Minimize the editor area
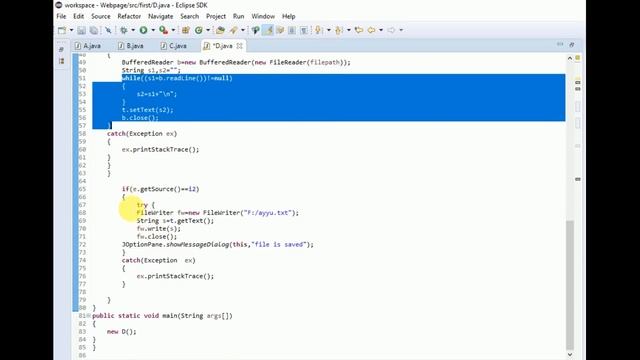 [560, 44]
